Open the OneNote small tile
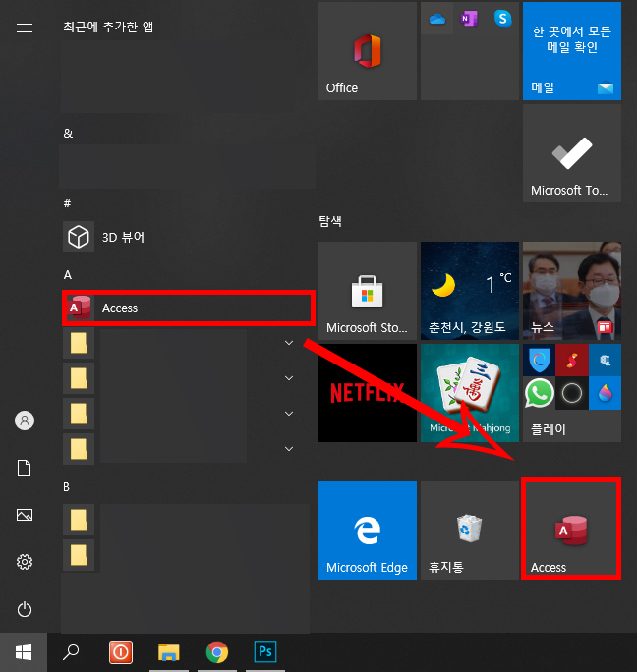 470,19
